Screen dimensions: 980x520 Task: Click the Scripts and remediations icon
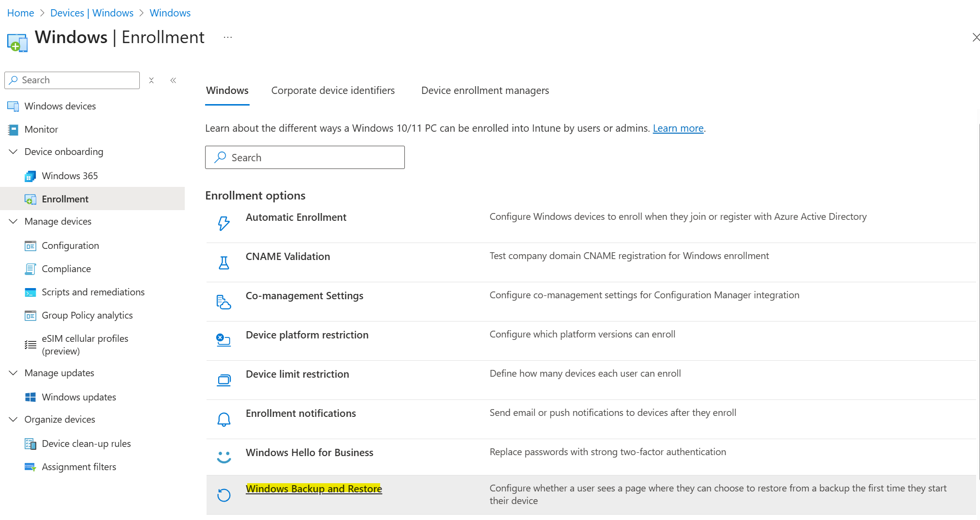pos(30,292)
